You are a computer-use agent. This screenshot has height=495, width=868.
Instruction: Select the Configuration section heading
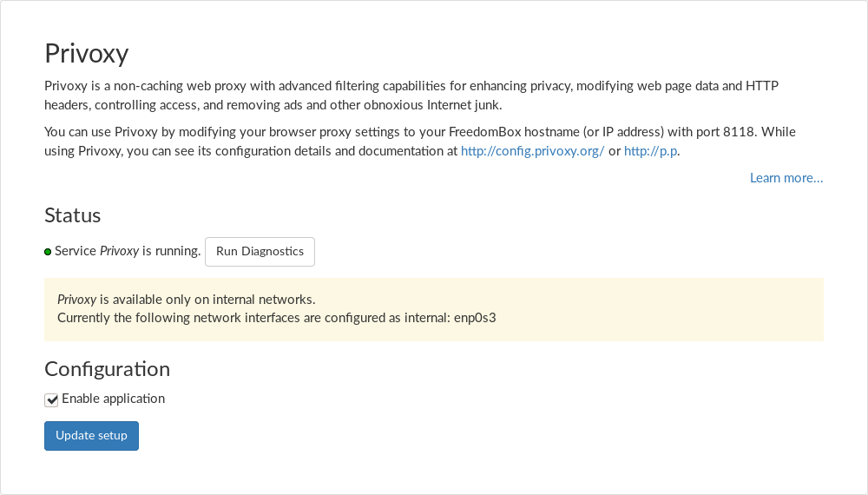(x=107, y=368)
